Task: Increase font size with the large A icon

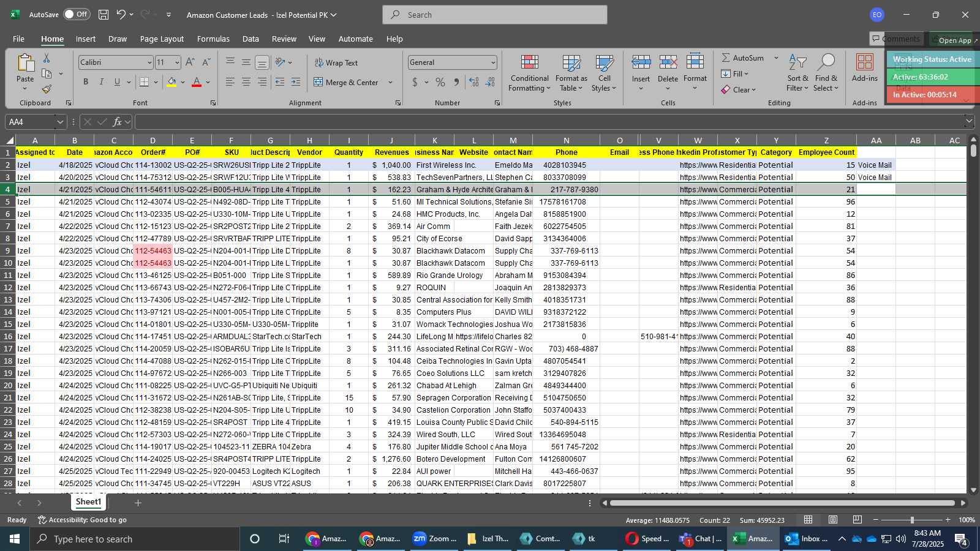Action: pyautogui.click(x=190, y=62)
